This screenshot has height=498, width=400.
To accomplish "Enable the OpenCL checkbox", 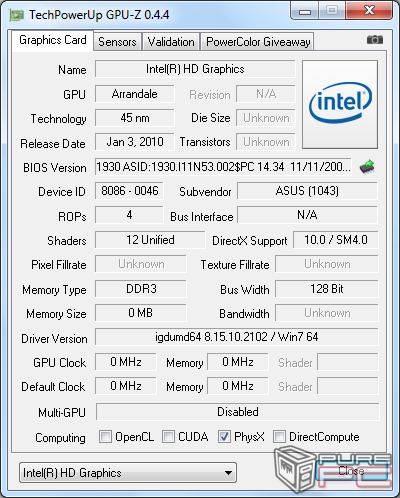I will tap(105, 436).
